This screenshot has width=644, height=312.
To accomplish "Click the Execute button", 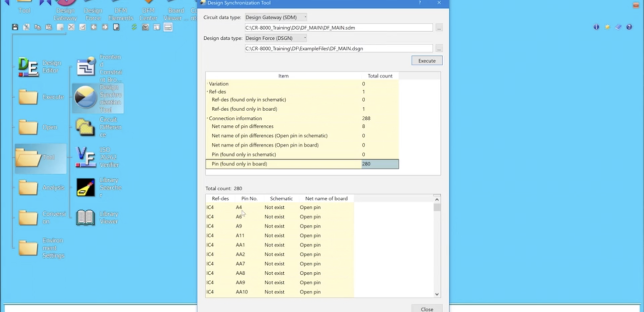I will (x=426, y=60).
